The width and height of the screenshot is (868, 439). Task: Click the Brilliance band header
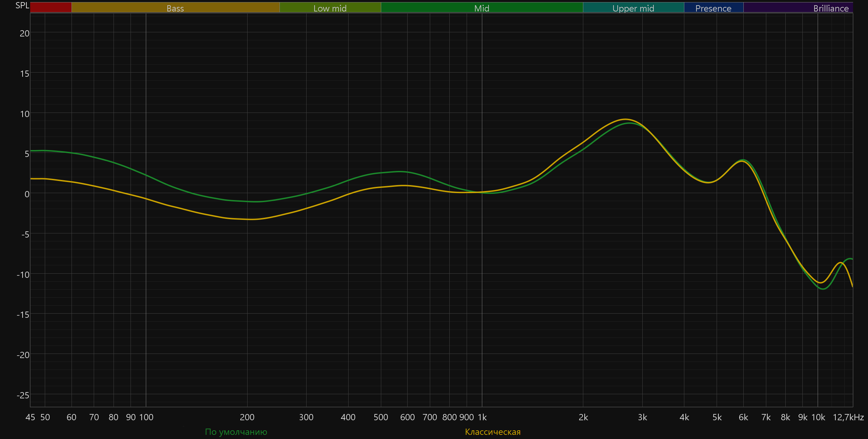click(831, 8)
